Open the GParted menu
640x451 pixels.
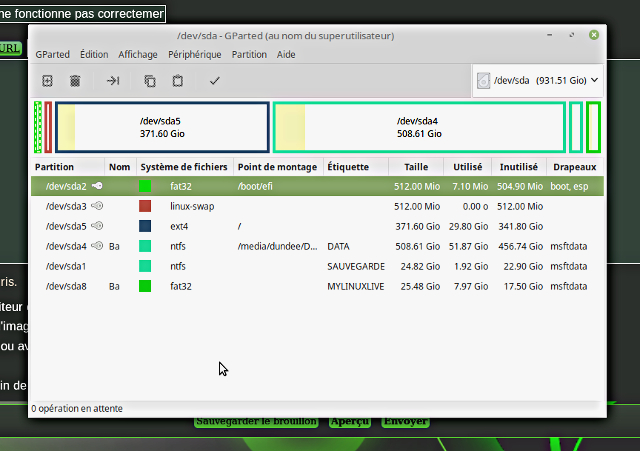pos(52,55)
